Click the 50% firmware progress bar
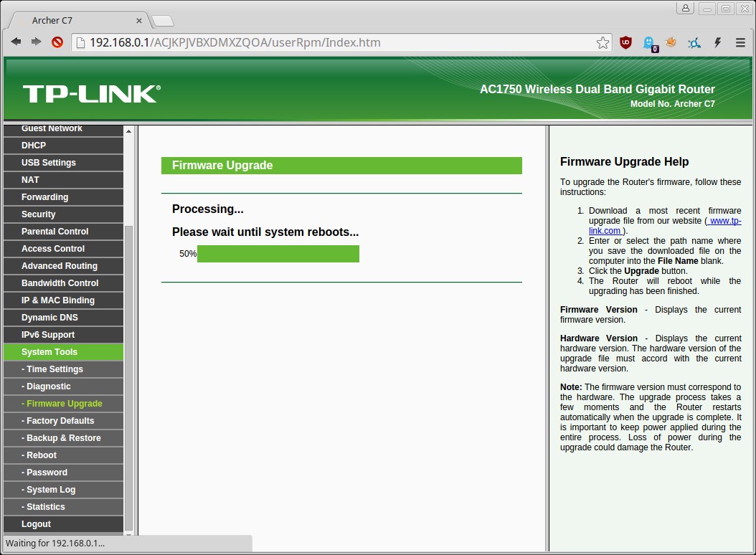This screenshot has width=756, height=555. point(278,254)
